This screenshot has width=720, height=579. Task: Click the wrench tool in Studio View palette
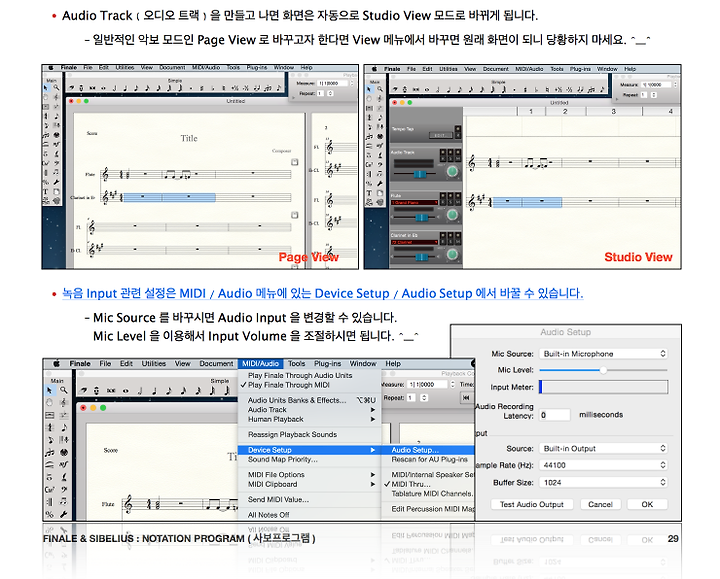coord(379,183)
